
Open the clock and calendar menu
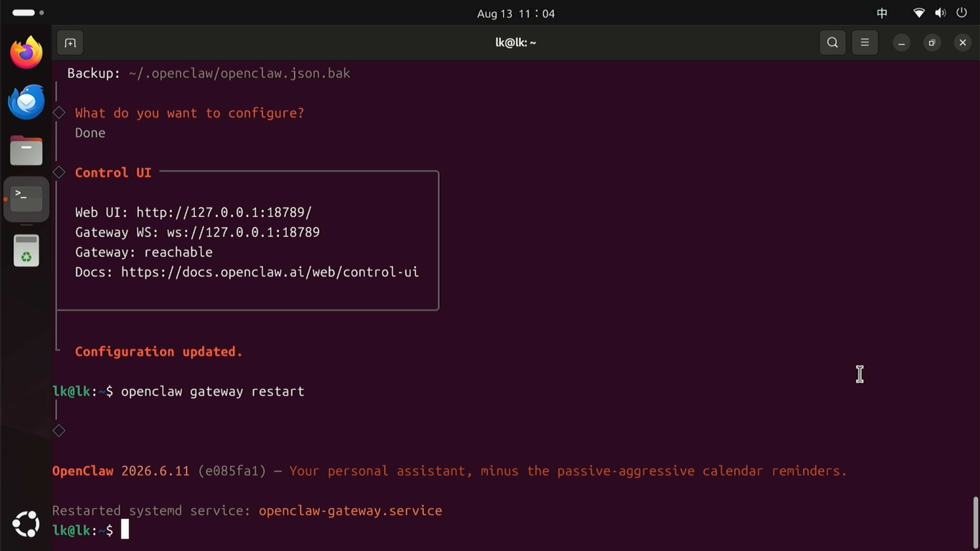click(516, 14)
